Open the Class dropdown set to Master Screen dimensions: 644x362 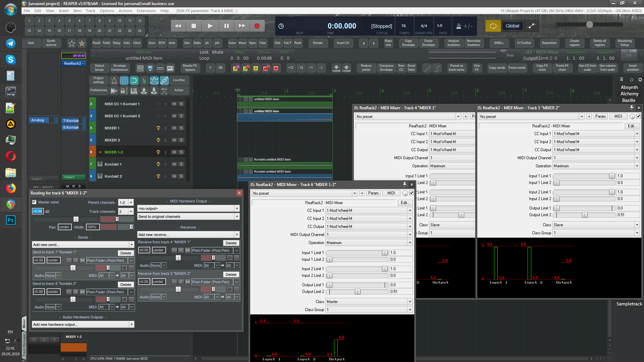(369, 302)
